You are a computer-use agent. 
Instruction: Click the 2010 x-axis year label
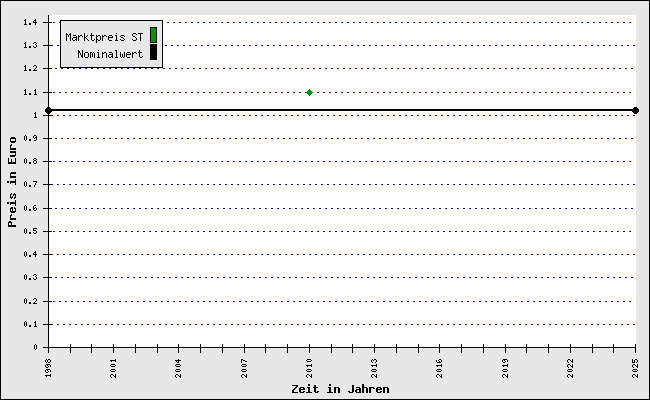pyautogui.click(x=310, y=368)
